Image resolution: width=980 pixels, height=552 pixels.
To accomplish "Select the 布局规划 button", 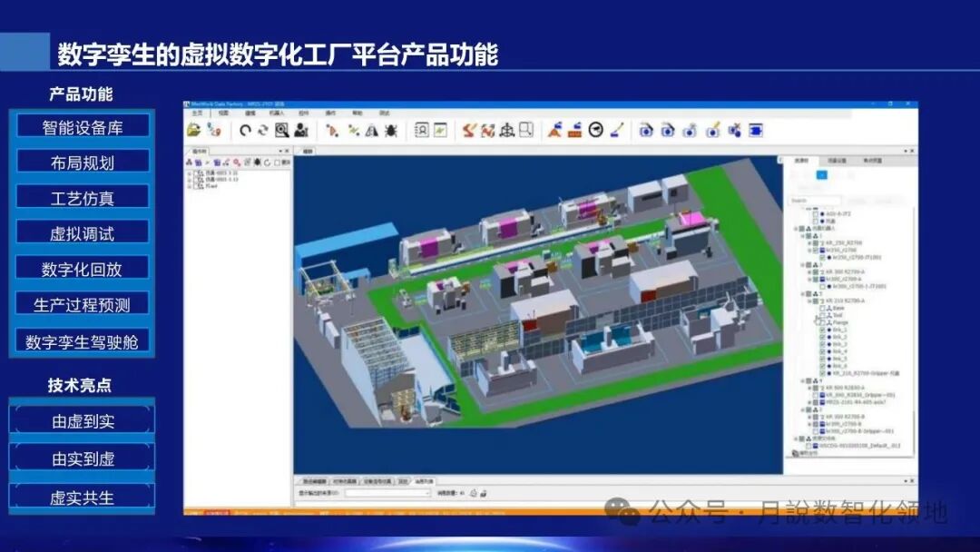I will (83, 163).
